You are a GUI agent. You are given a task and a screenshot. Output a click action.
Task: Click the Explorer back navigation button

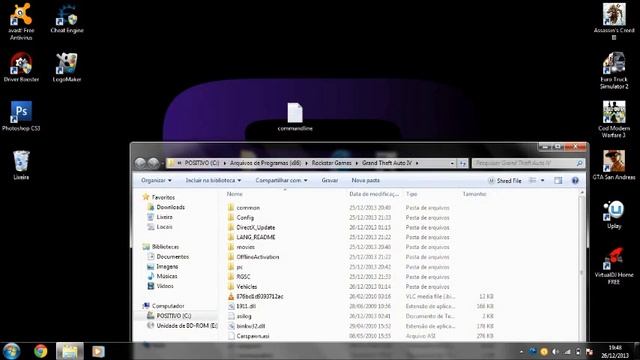(x=140, y=163)
